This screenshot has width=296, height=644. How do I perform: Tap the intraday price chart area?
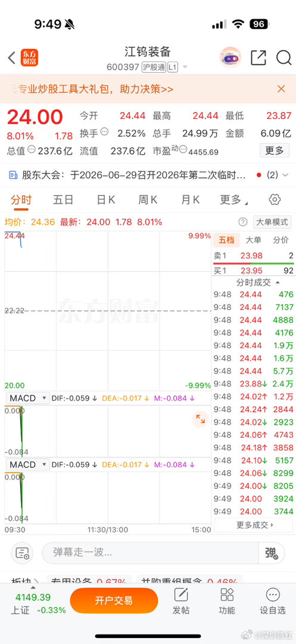tap(108, 311)
